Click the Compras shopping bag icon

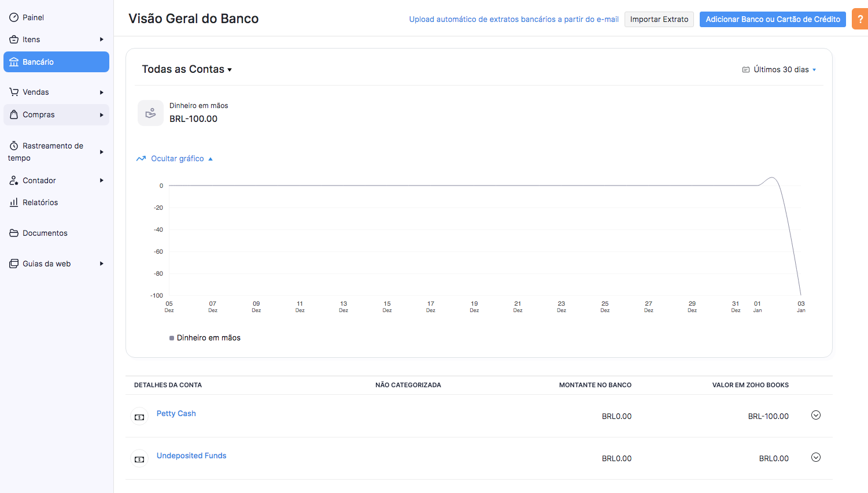tap(14, 114)
